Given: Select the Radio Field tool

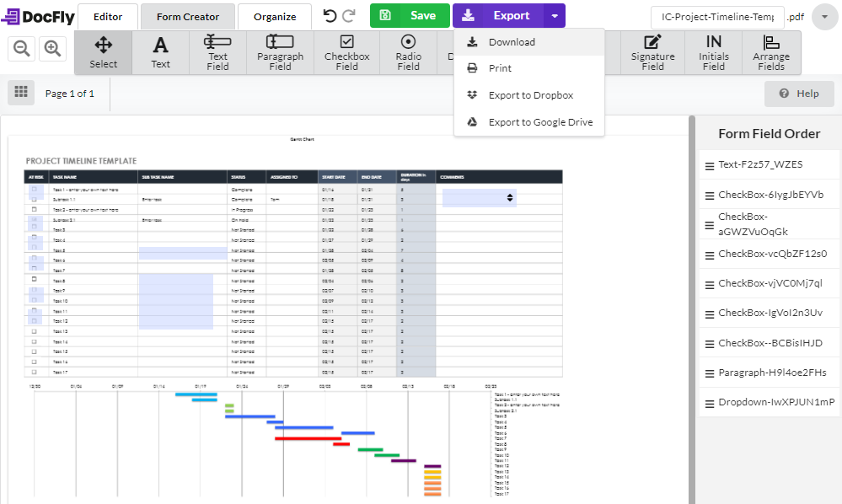Looking at the screenshot, I should [408, 52].
